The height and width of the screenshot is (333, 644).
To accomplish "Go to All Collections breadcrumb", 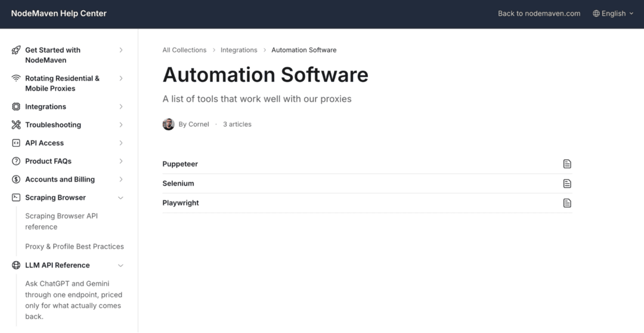I will coord(184,50).
